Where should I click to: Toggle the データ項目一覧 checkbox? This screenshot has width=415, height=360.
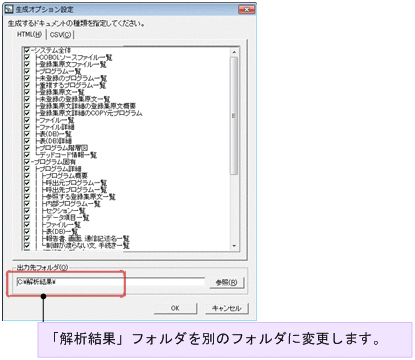(x=27, y=218)
